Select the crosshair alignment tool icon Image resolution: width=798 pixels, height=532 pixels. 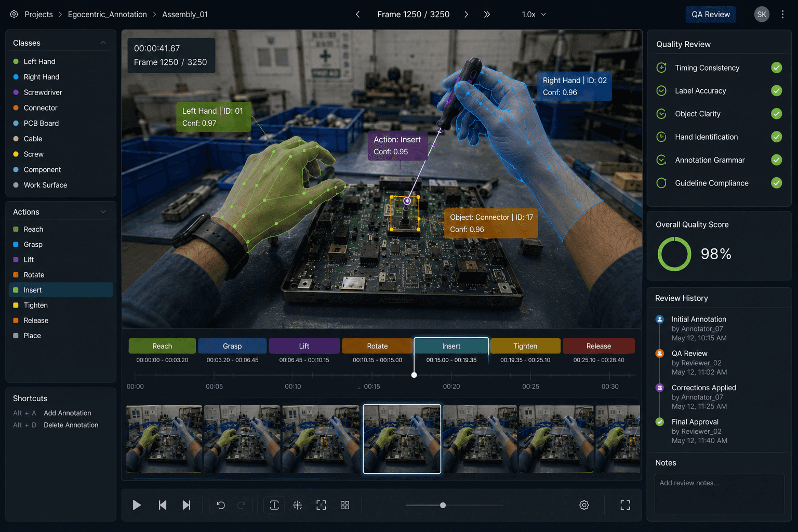point(297,505)
